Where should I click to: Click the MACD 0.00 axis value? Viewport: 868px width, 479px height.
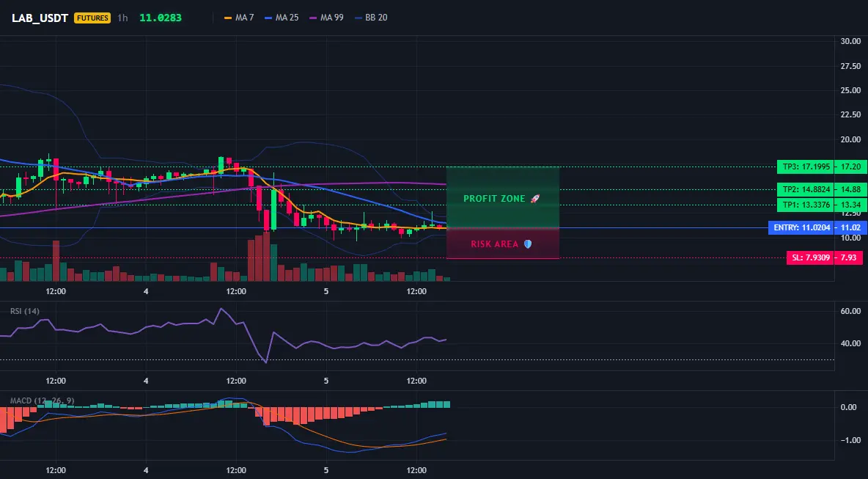coord(849,407)
